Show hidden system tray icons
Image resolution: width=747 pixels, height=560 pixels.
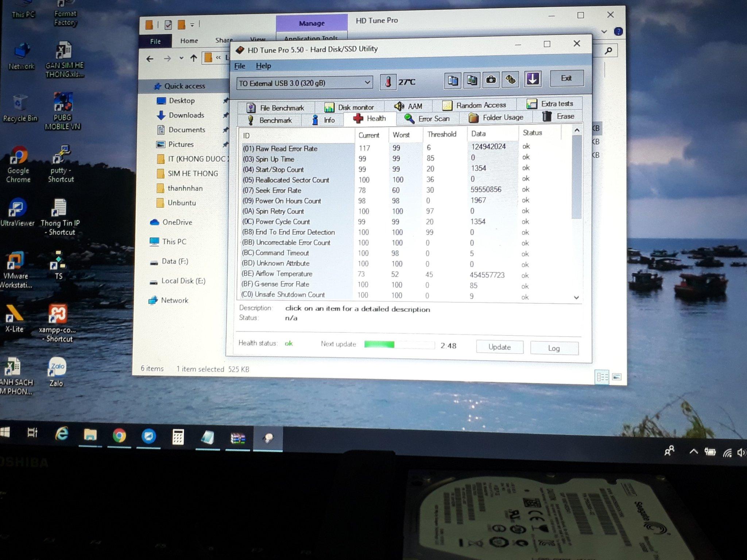[693, 452]
